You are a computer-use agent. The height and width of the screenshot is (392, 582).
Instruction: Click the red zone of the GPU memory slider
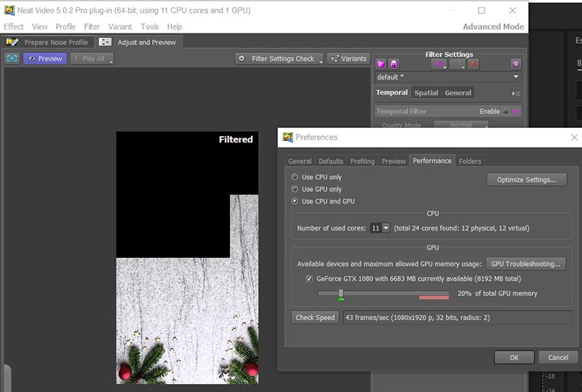[434, 297]
